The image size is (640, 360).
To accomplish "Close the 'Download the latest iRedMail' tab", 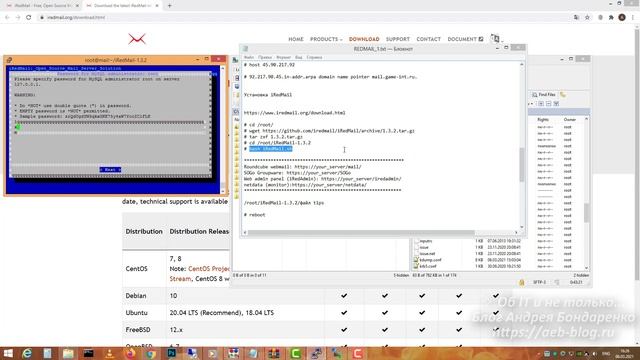I will 157,6.
